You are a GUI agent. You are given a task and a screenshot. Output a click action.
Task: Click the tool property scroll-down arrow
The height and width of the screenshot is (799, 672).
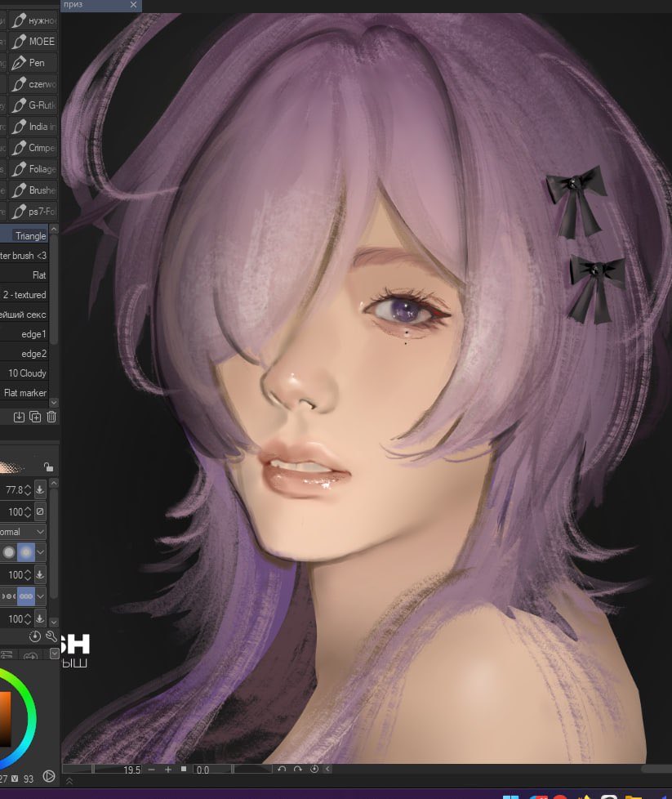[54, 623]
